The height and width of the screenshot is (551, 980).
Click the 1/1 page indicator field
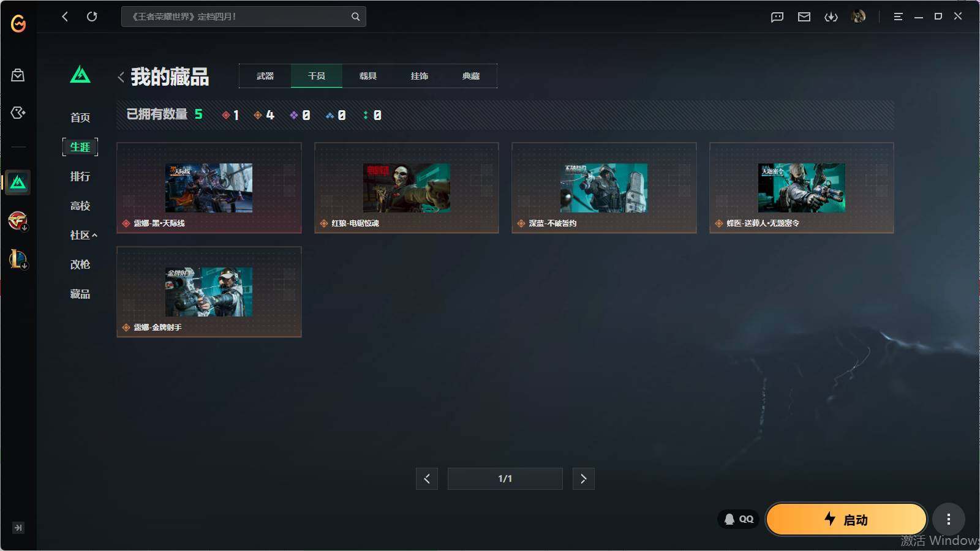(505, 479)
